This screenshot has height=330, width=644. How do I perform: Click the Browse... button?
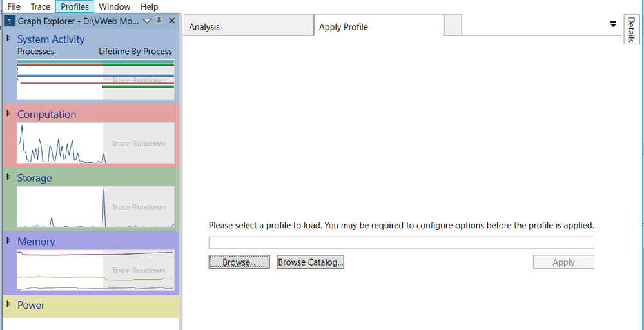pos(239,262)
